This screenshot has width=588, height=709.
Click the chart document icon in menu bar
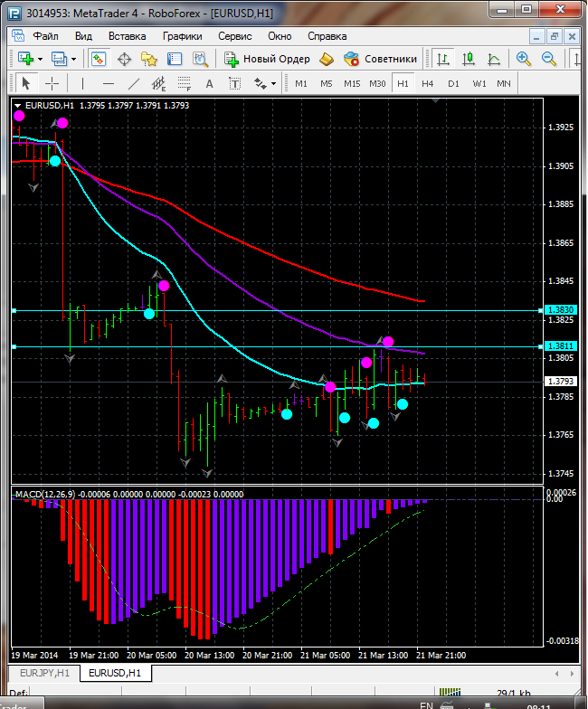18,36
